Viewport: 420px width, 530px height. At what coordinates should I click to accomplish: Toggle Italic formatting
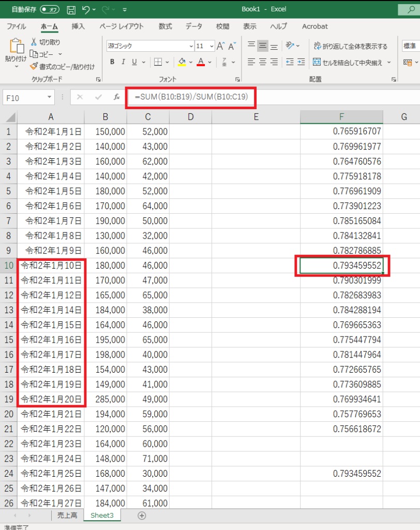click(123, 62)
